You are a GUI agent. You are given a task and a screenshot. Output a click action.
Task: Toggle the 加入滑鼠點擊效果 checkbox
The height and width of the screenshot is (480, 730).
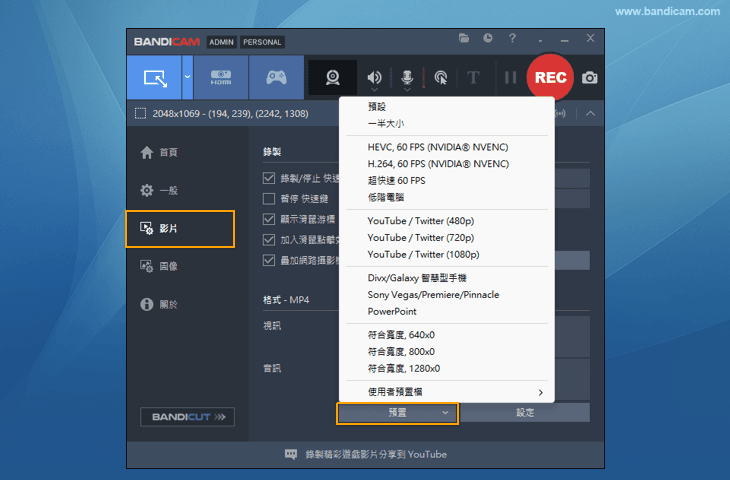coord(269,240)
